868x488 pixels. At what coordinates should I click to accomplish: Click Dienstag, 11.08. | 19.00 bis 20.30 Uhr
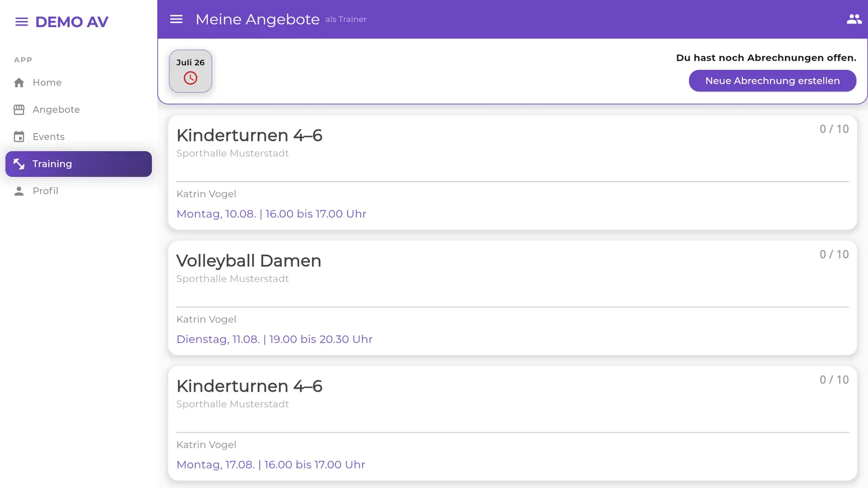[x=274, y=339]
